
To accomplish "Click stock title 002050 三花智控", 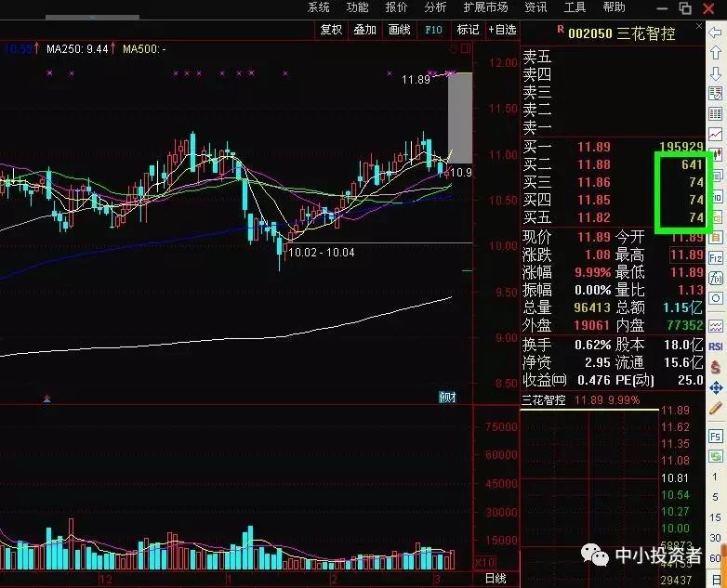I will (x=621, y=33).
